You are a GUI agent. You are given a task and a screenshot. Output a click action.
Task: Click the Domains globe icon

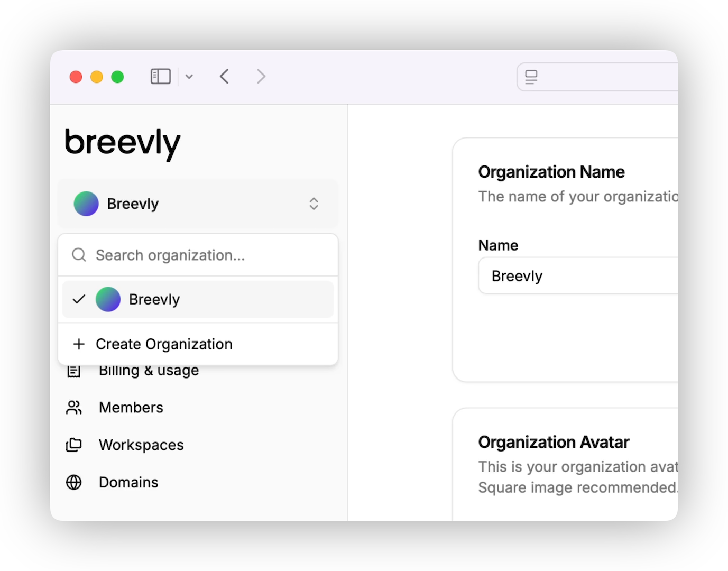tap(74, 482)
